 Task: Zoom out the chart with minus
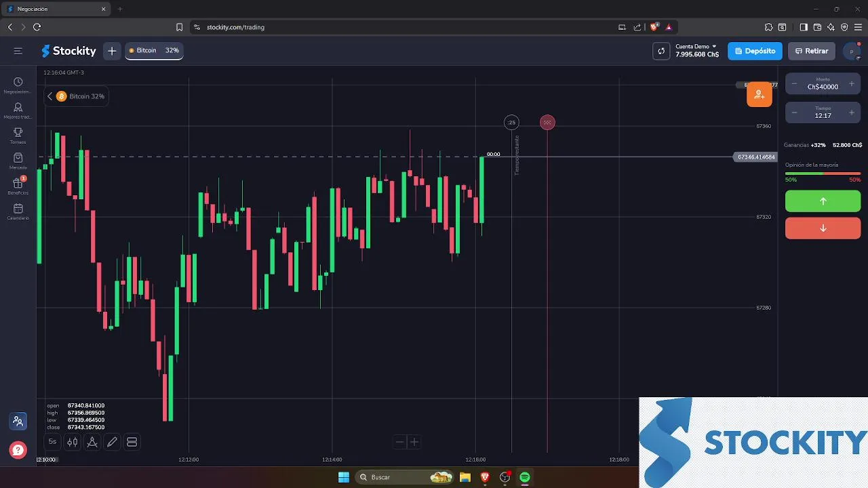tap(399, 442)
